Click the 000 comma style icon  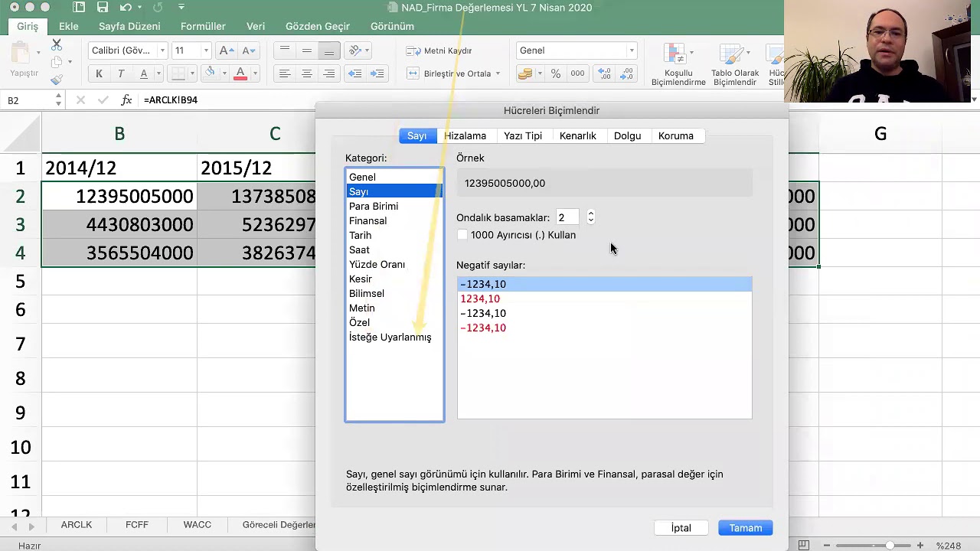click(577, 73)
